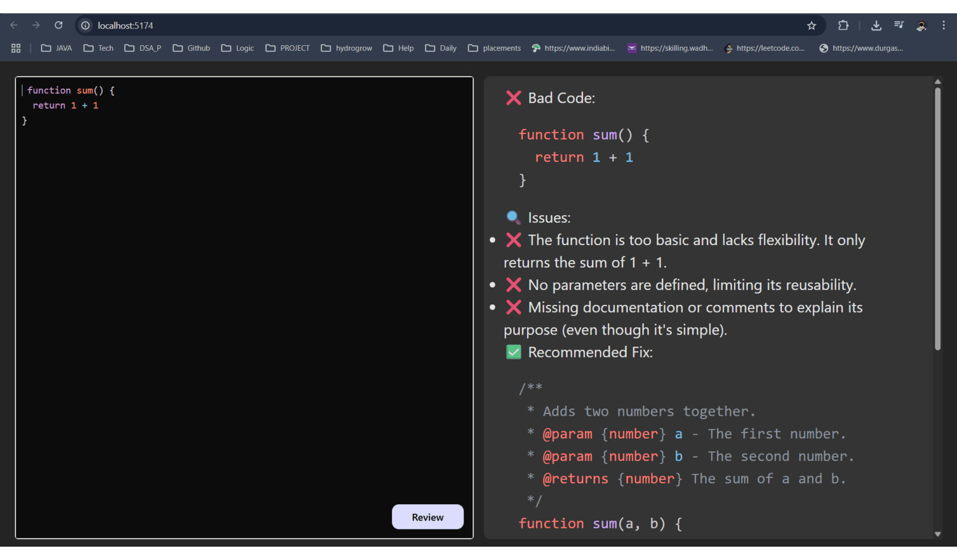Viewport: 957px width, 560px height.
Task: Click "No parameters are defined" issue line
Action: click(x=692, y=285)
